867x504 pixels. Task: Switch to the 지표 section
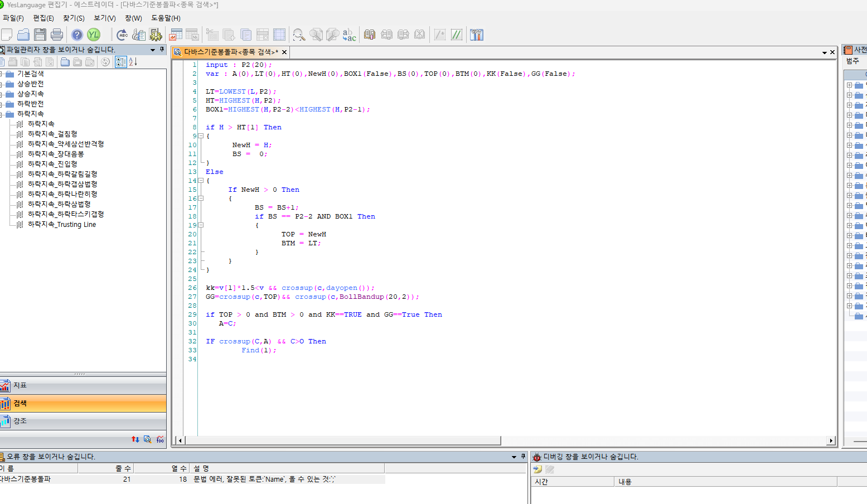(x=20, y=385)
